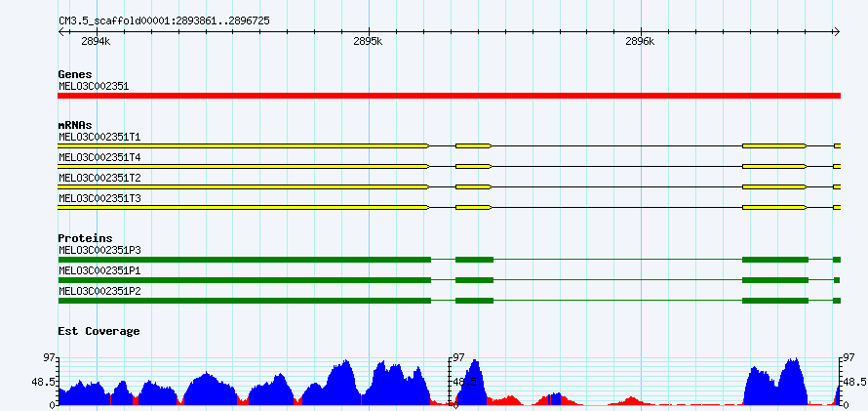Screen dimensions: 868x411
Task: Click the 97 right-edge axis label of coverage
Action: pos(850,358)
